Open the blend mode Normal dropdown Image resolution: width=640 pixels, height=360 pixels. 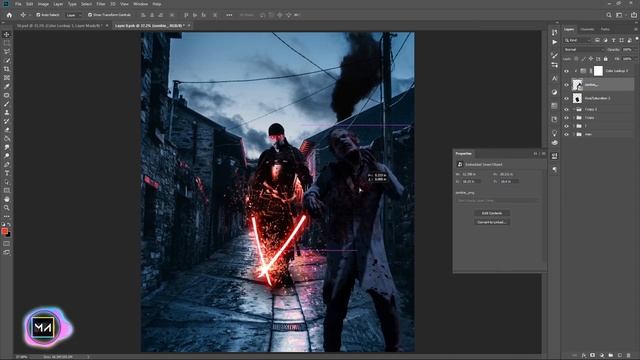tap(583, 49)
